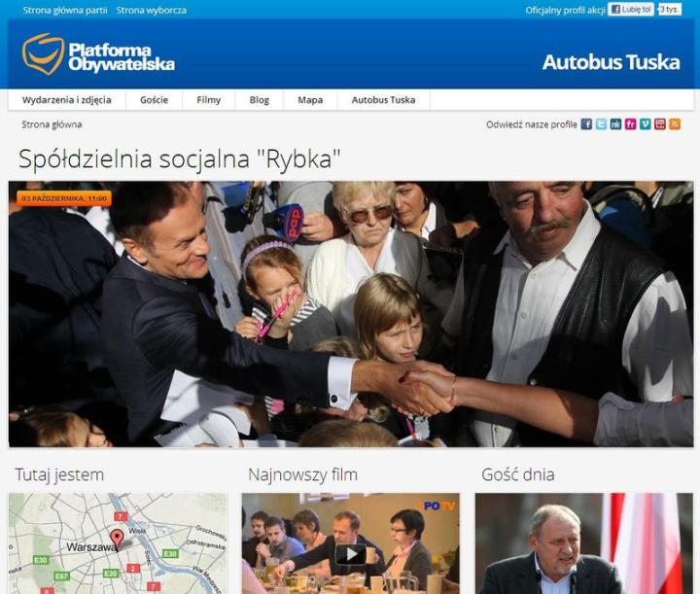The image size is (700, 594).
Task: Select 'Autobus Tuska' in navigation bar
Action: 383,100
